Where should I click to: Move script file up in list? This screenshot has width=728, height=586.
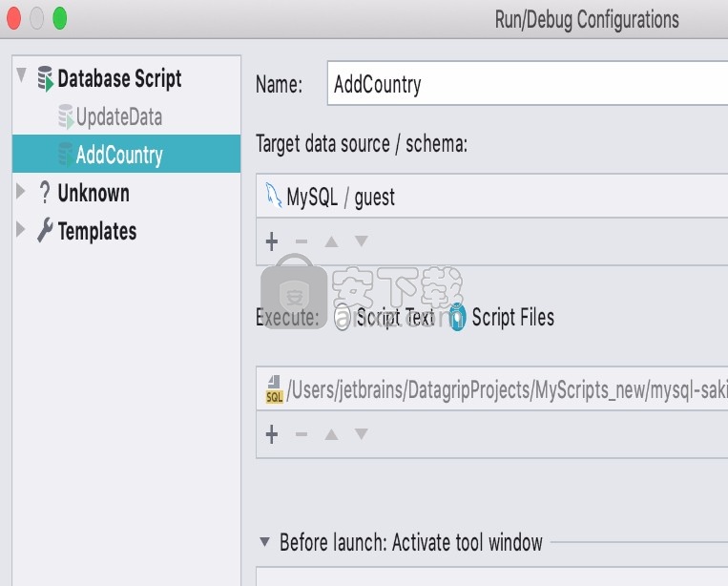[331, 434]
